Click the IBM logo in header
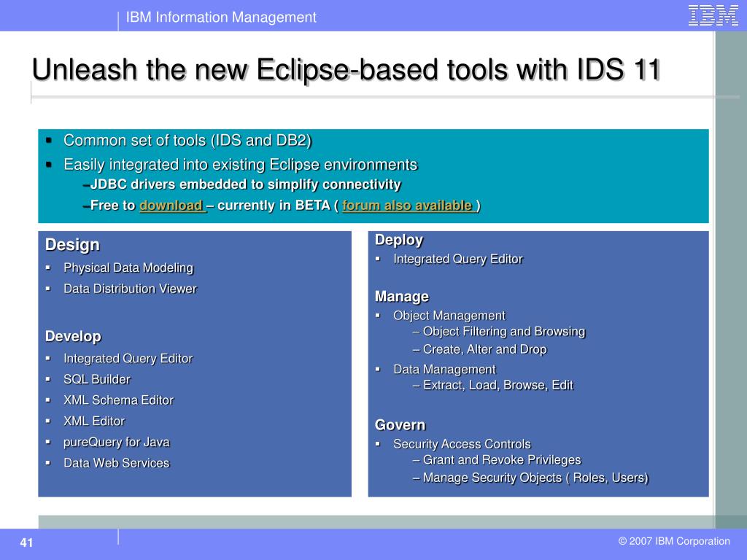The height and width of the screenshot is (560, 747). (x=713, y=15)
